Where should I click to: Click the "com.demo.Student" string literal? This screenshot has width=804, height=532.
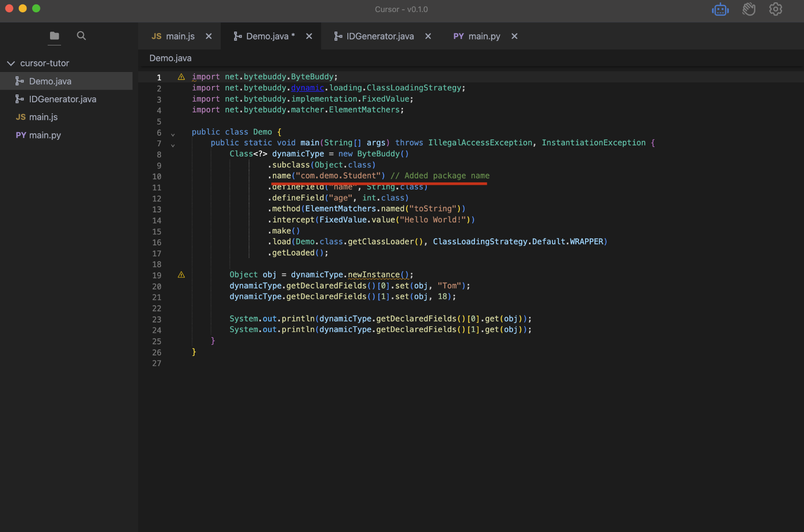pyautogui.click(x=338, y=176)
